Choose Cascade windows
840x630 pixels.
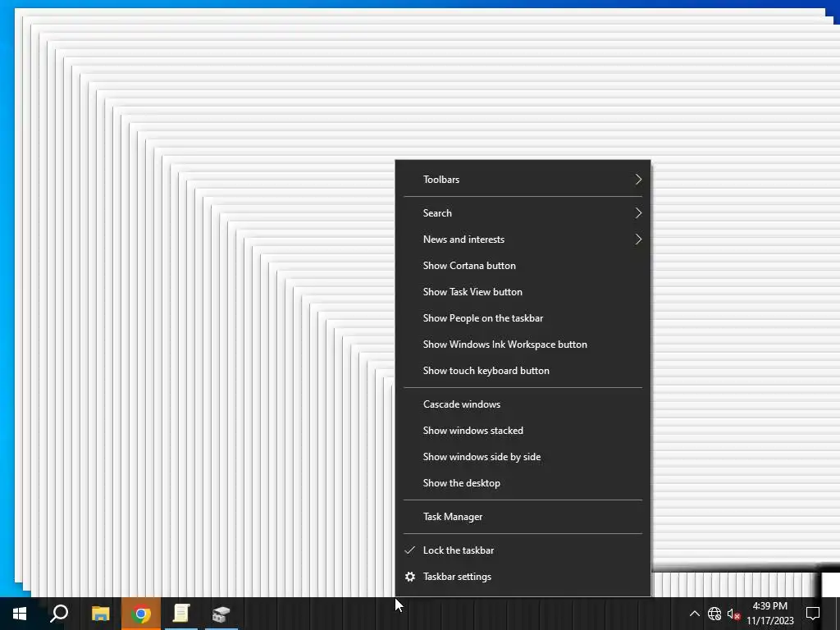523,404
